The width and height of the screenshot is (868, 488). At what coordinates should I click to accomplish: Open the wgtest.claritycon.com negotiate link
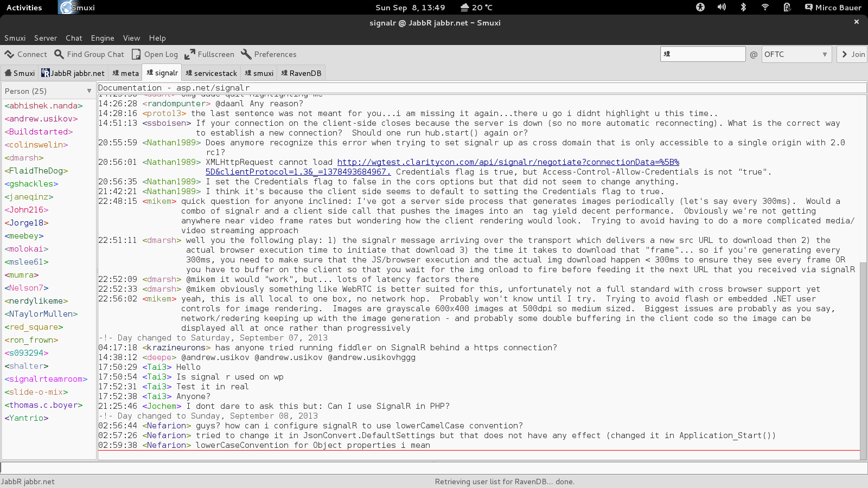tap(508, 162)
